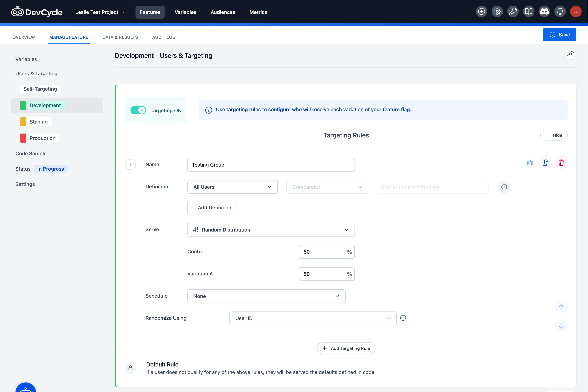Open the Schedule None dropdown
588x392 pixels.
266,296
